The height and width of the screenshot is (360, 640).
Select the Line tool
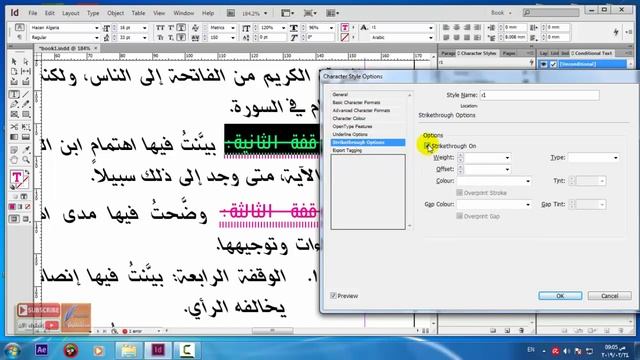pos(26,94)
